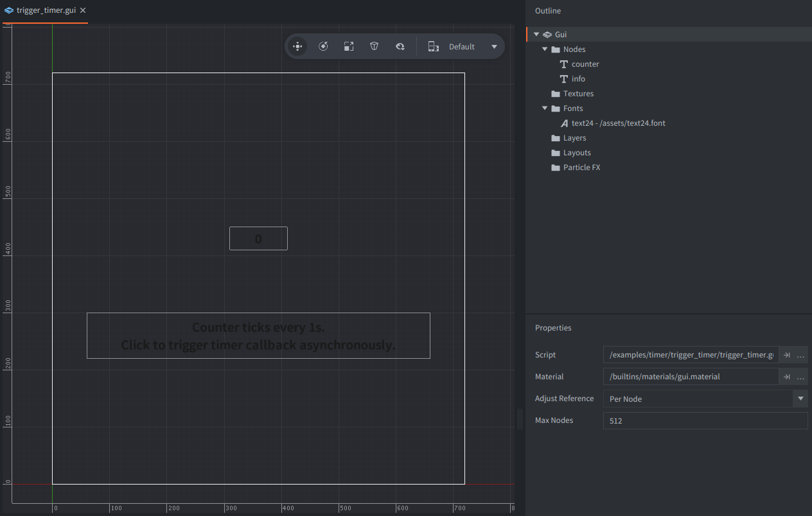
Task: Select the Move tool in scene toolbar
Action: (x=297, y=46)
